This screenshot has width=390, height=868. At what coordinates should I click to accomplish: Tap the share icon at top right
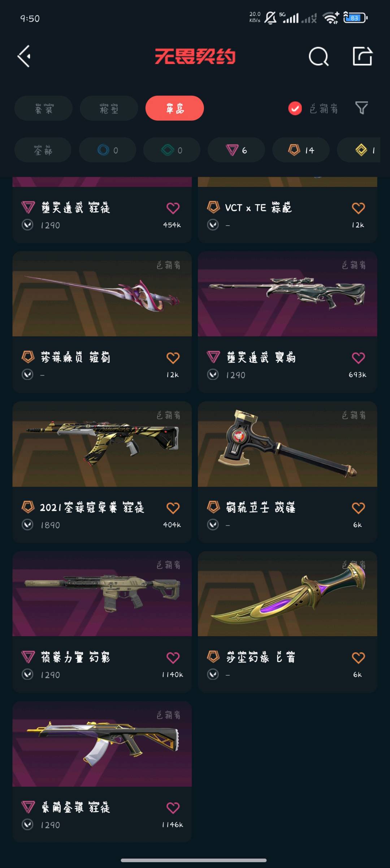coord(362,56)
